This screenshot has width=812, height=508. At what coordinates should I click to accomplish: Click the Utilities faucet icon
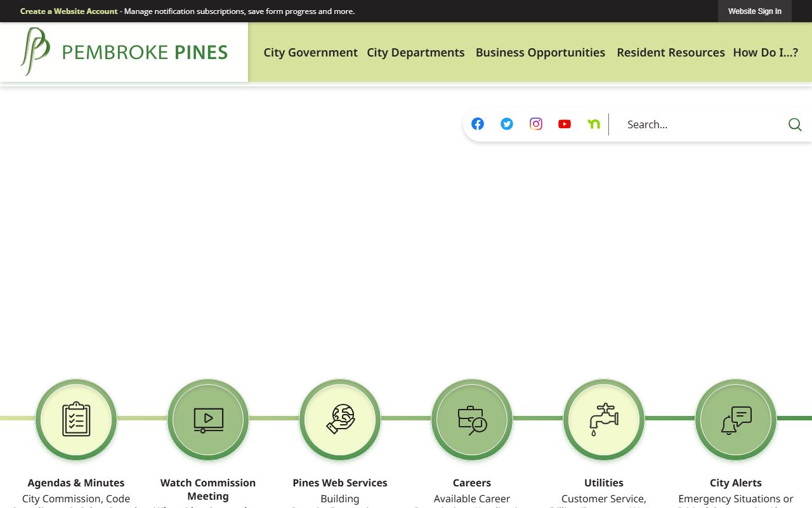604,419
